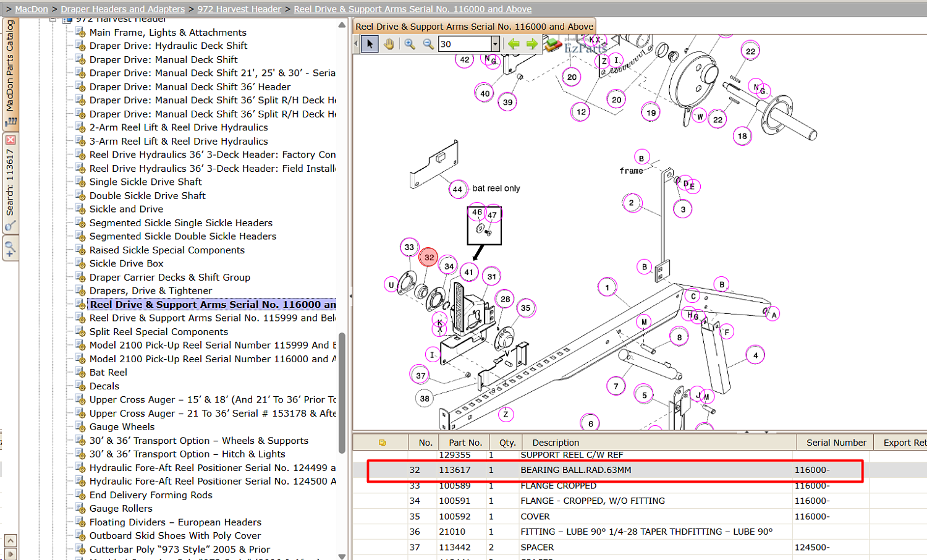Image resolution: width=927 pixels, height=560 pixels.
Task: Open Draper Headers and Adapters breadcrumb
Action: 123,9
